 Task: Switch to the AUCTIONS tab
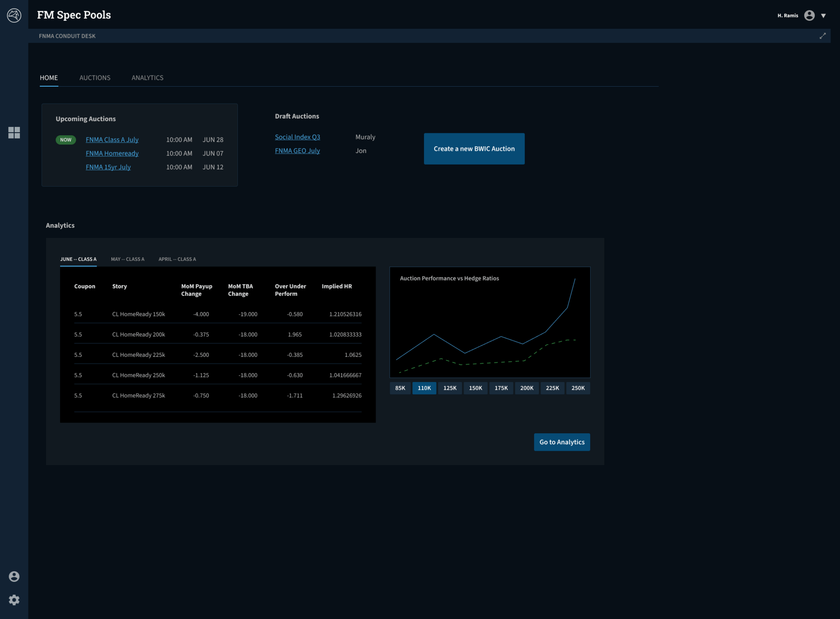point(95,77)
